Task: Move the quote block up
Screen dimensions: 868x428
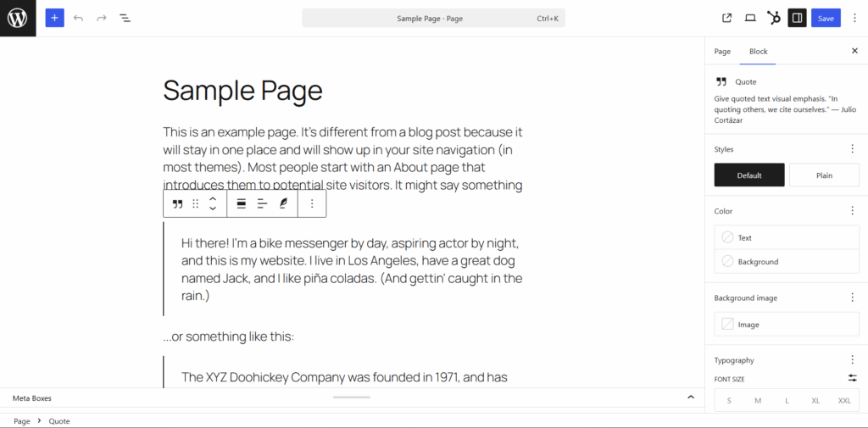Action: (213, 199)
